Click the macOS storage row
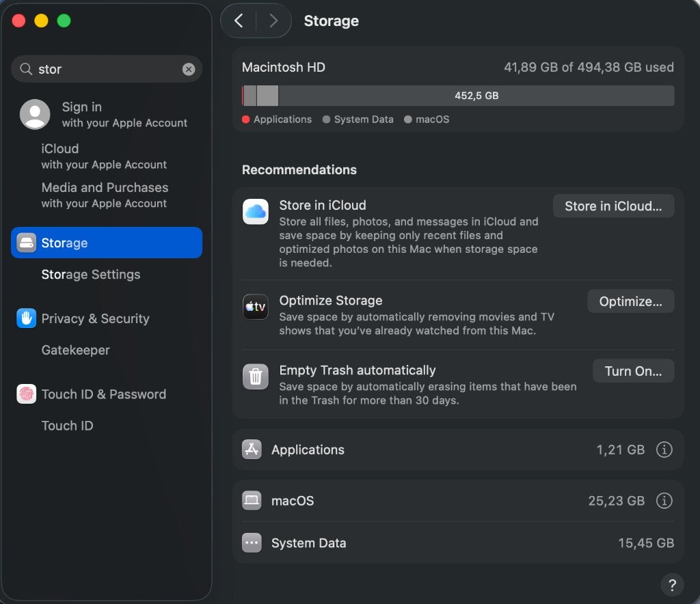This screenshot has height=604, width=700. 458,501
